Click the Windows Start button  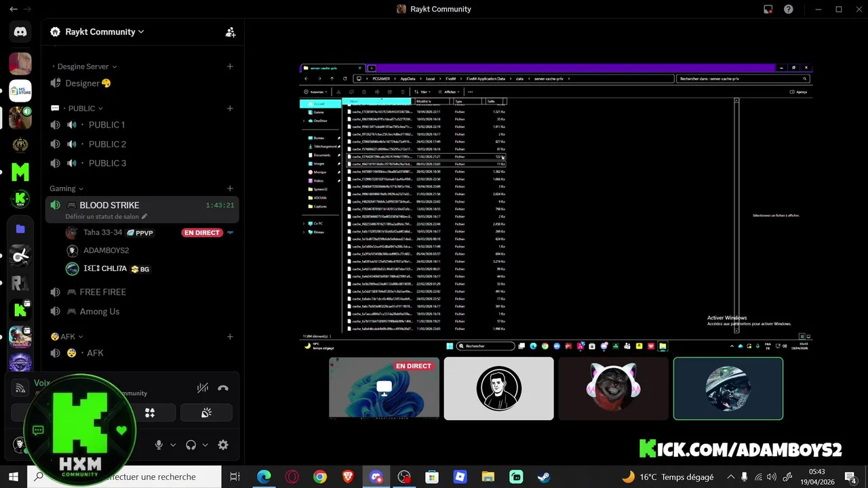(13, 476)
